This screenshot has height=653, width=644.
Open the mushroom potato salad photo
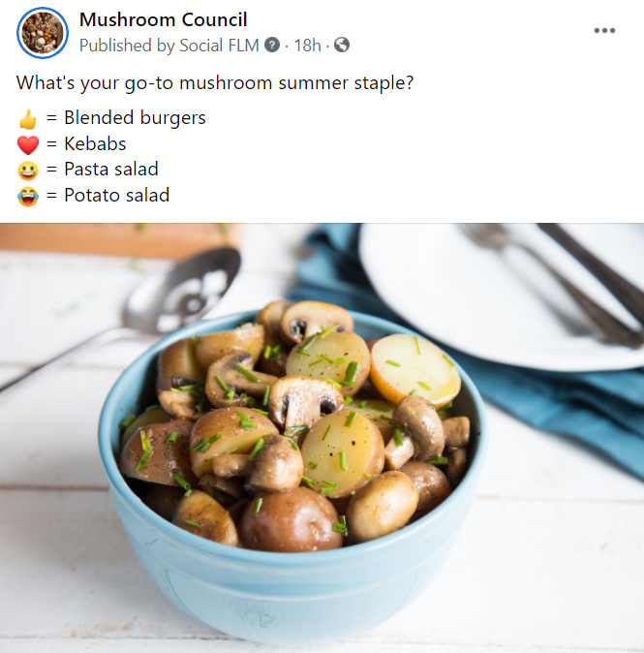[322, 438]
